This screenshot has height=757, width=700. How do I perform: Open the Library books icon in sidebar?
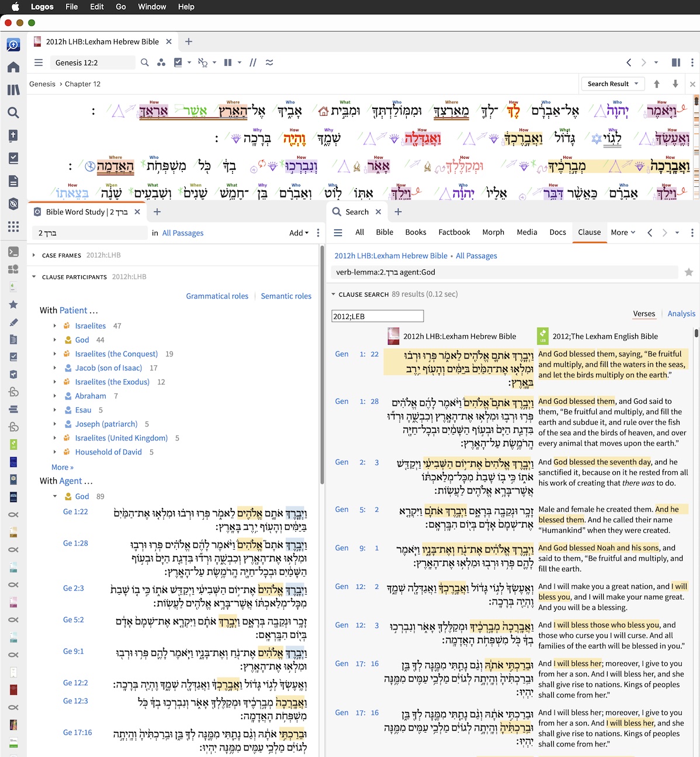[13, 90]
